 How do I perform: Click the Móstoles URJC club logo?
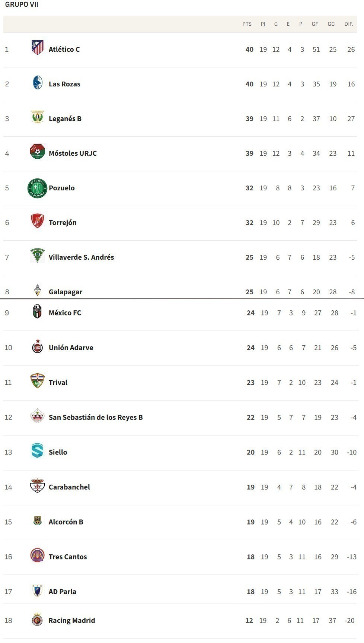click(37, 152)
